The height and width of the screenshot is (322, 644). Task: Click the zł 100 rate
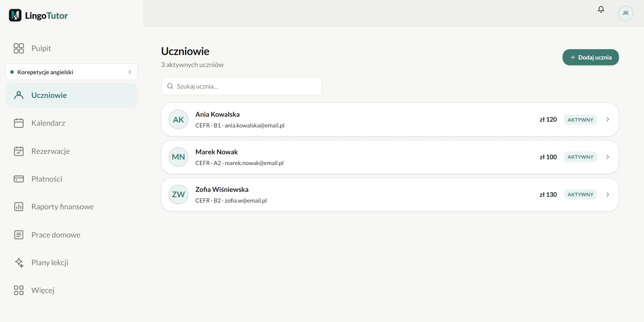[548, 157]
